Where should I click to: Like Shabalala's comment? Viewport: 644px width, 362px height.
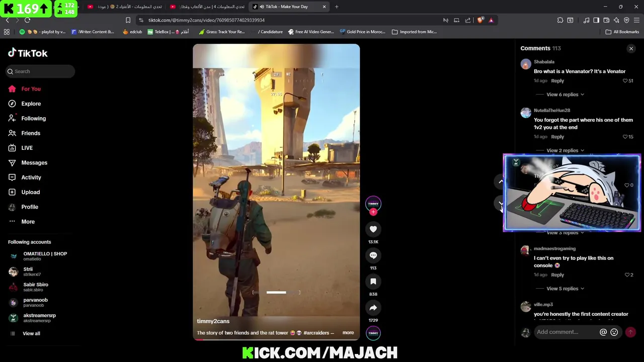(625, 81)
